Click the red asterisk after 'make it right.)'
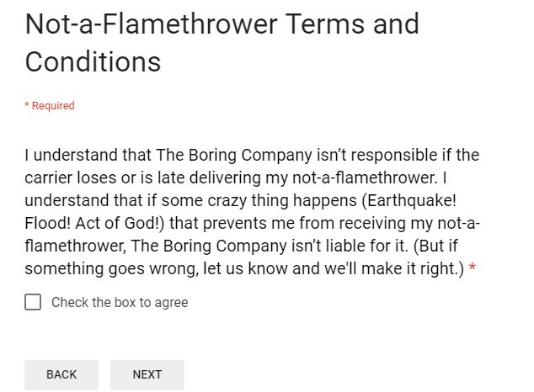Image resolution: width=534 pixels, height=392 pixels. click(472, 268)
